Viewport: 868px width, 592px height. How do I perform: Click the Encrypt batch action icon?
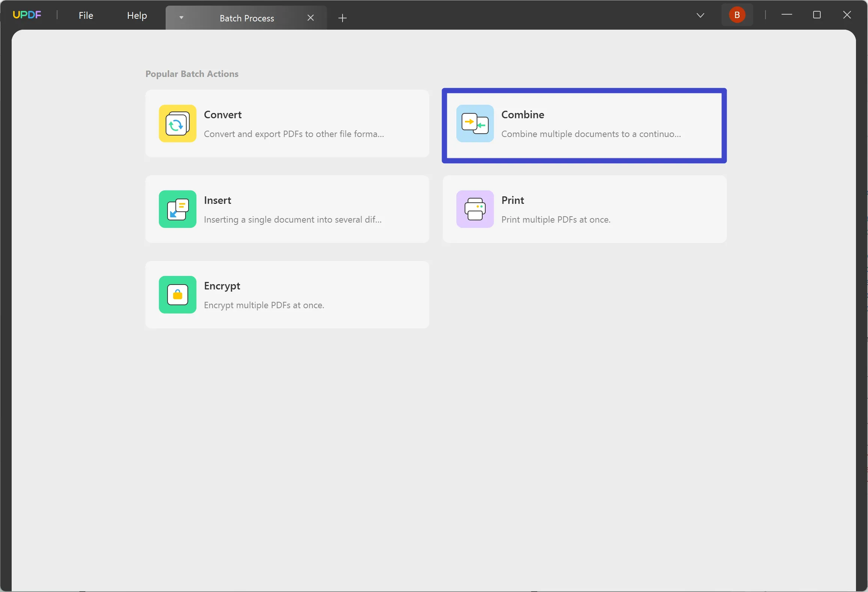coord(177,295)
